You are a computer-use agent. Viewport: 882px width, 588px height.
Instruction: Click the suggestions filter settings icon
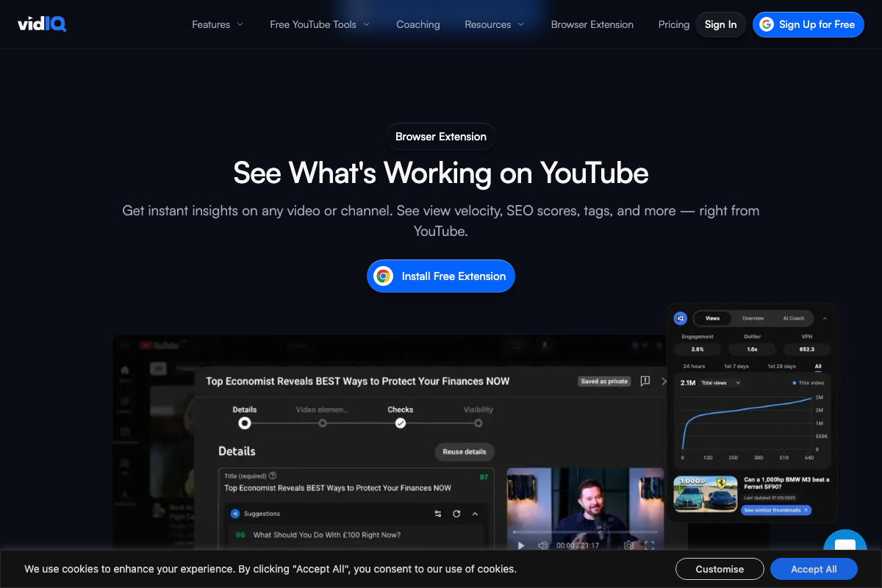pyautogui.click(x=438, y=514)
